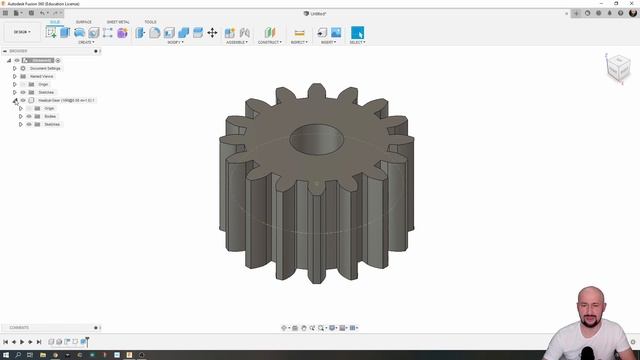Screen dimensions: 640x360
Task: Open the Construct dropdown menu
Action: 270,42
